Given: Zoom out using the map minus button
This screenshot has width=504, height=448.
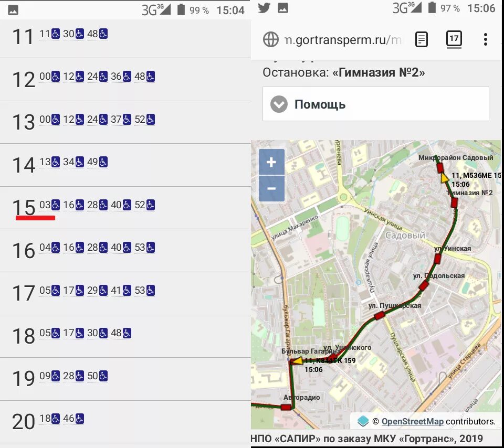Looking at the screenshot, I should (271, 188).
